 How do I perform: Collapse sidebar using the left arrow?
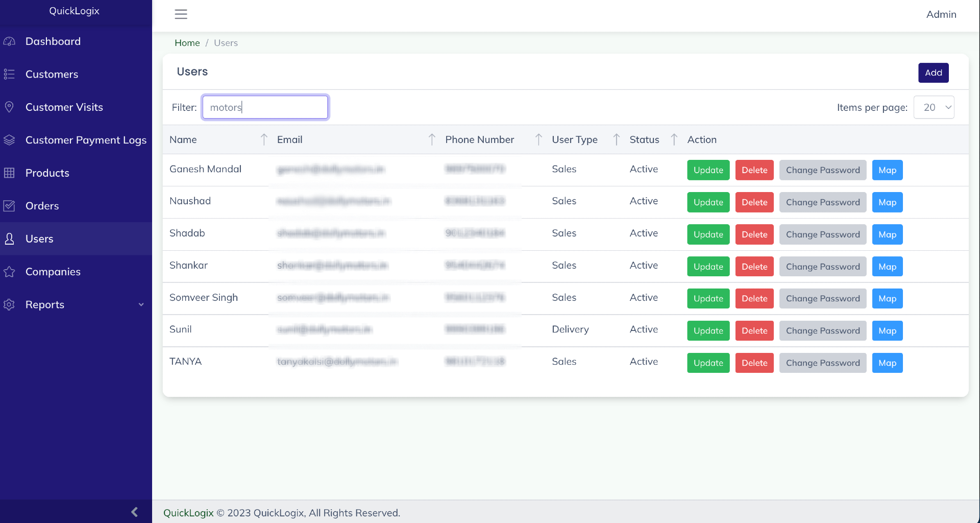click(x=134, y=512)
